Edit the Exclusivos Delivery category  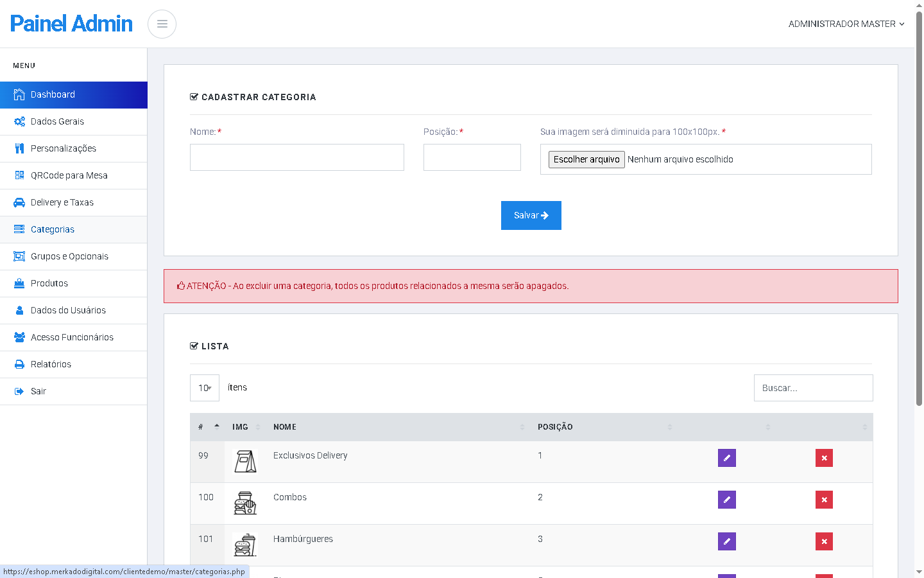click(x=726, y=458)
